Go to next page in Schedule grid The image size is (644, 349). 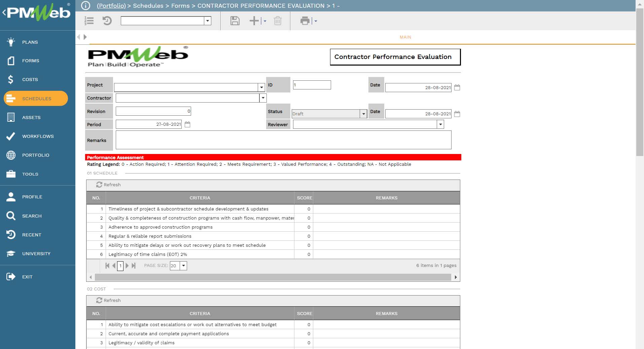coord(127,266)
